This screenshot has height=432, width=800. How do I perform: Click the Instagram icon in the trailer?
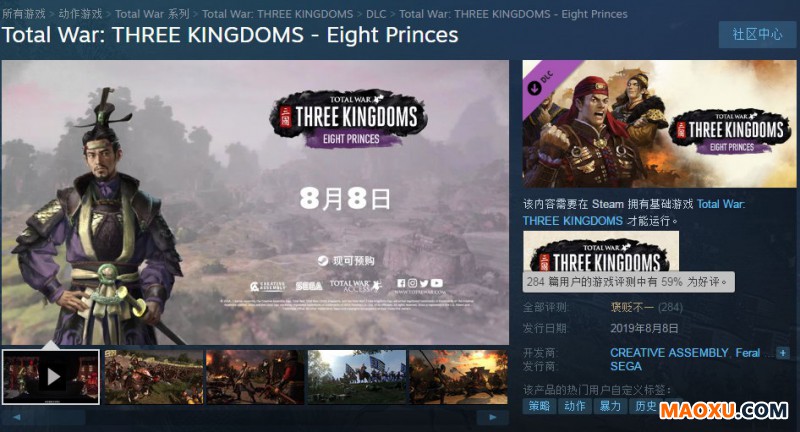412,283
